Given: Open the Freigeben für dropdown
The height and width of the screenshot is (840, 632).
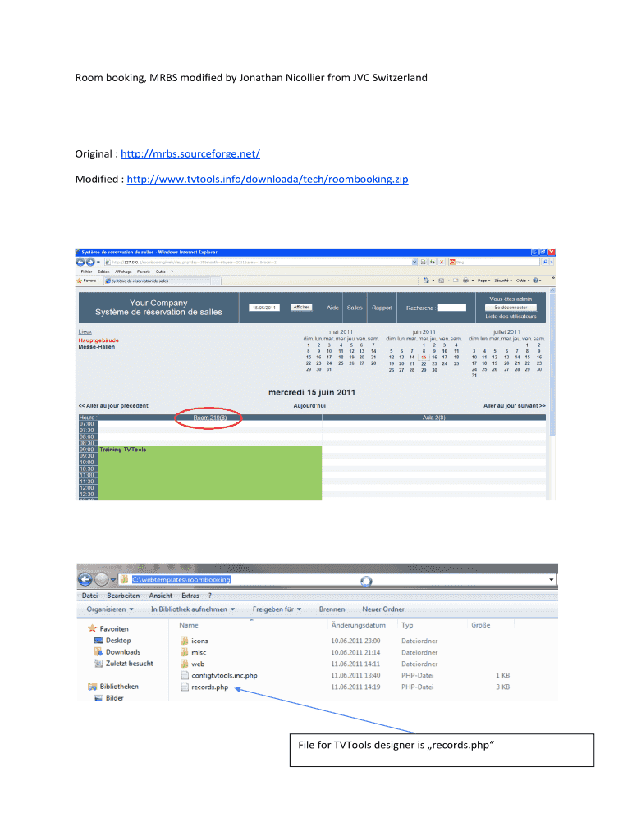Looking at the screenshot, I should click(277, 609).
